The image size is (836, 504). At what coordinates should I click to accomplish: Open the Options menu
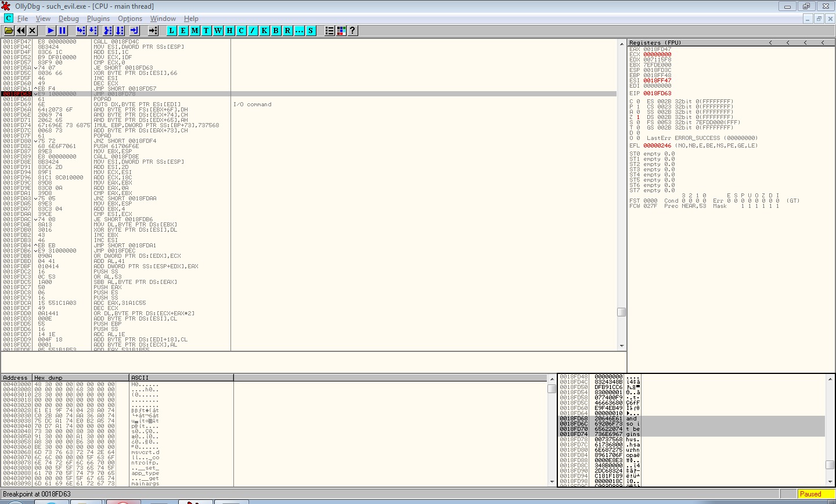[x=130, y=19]
